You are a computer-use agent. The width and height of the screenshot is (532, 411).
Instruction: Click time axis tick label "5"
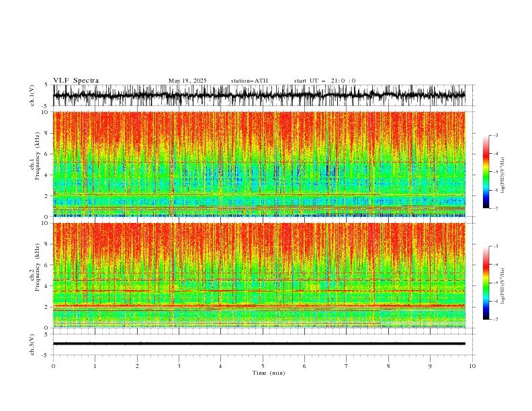pos(263,366)
